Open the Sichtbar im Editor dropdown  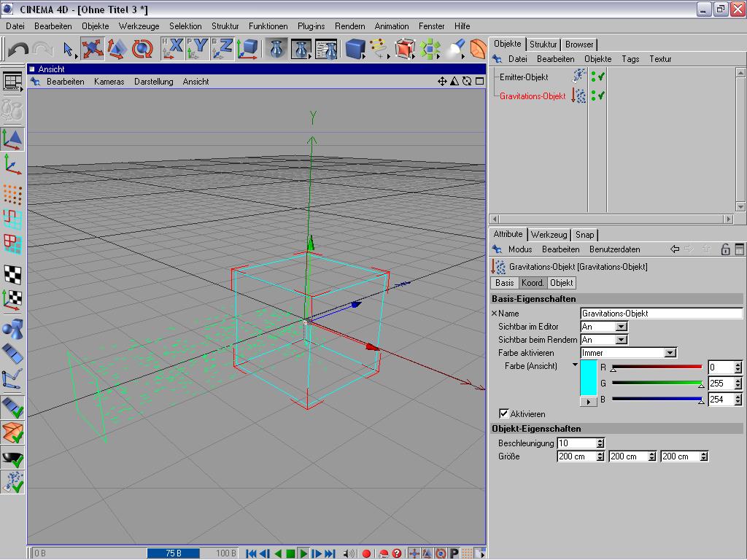(x=604, y=327)
